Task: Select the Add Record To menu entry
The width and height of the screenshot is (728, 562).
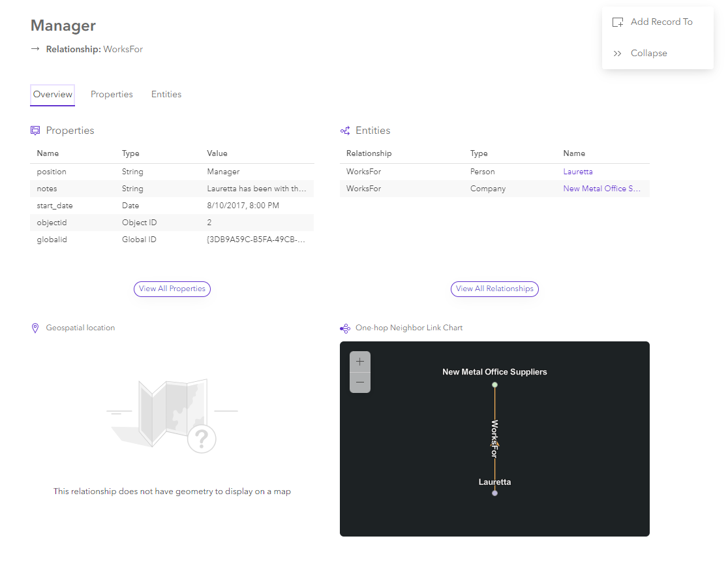Action: click(661, 22)
